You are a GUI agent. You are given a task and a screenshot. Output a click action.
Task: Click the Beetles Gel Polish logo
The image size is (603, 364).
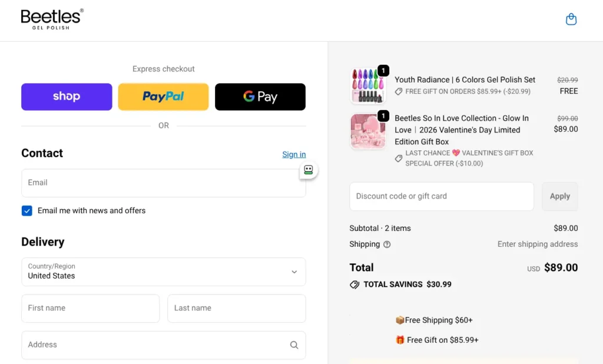point(51,19)
